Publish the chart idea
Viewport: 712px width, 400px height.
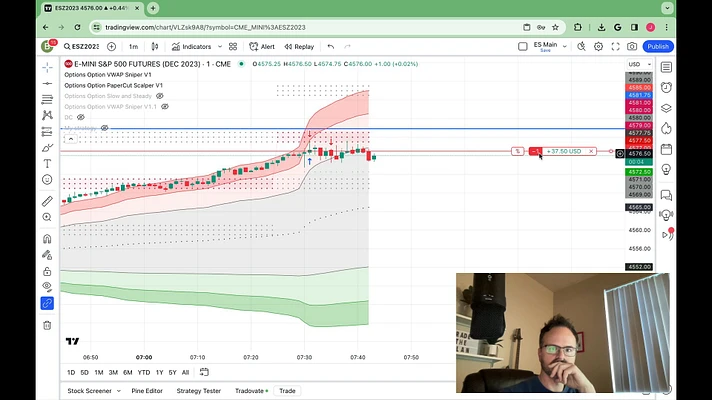coord(658,47)
